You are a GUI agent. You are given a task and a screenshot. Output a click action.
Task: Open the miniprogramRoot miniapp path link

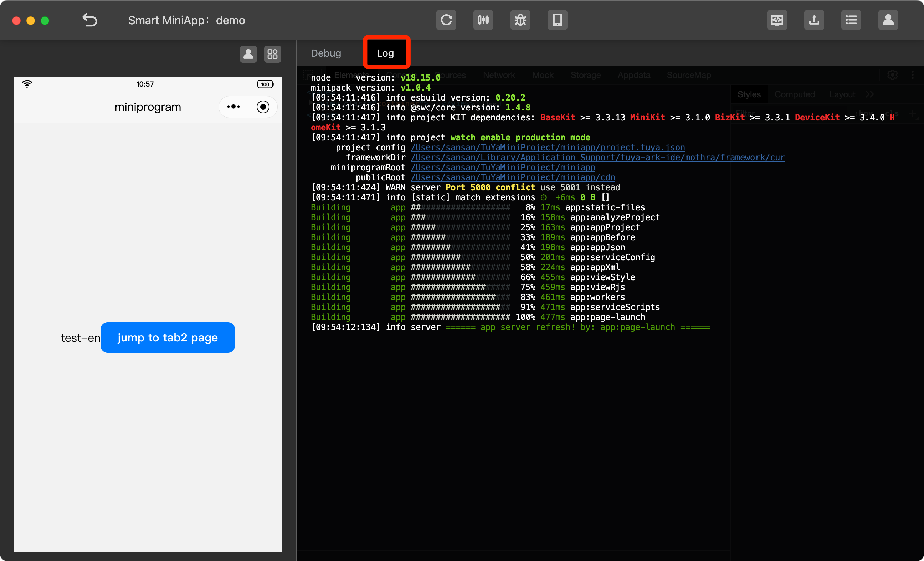click(503, 168)
